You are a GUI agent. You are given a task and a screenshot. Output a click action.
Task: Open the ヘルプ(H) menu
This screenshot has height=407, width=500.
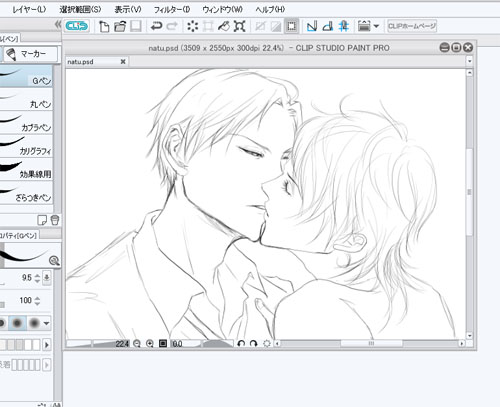click(270, 9)
